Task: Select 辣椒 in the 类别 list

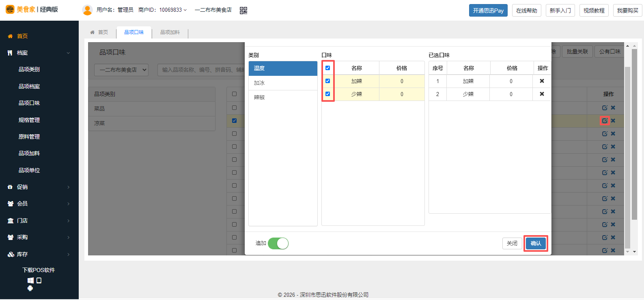Action: click(x=283, y=98)
